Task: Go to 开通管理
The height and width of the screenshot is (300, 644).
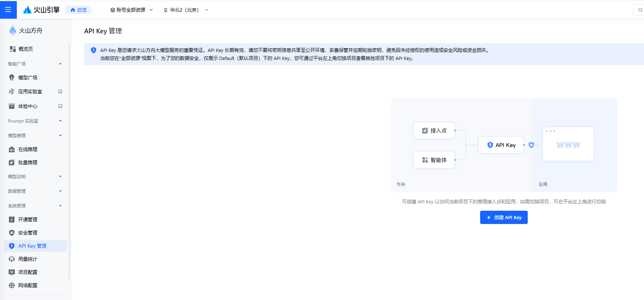Action: coord(28,220)
